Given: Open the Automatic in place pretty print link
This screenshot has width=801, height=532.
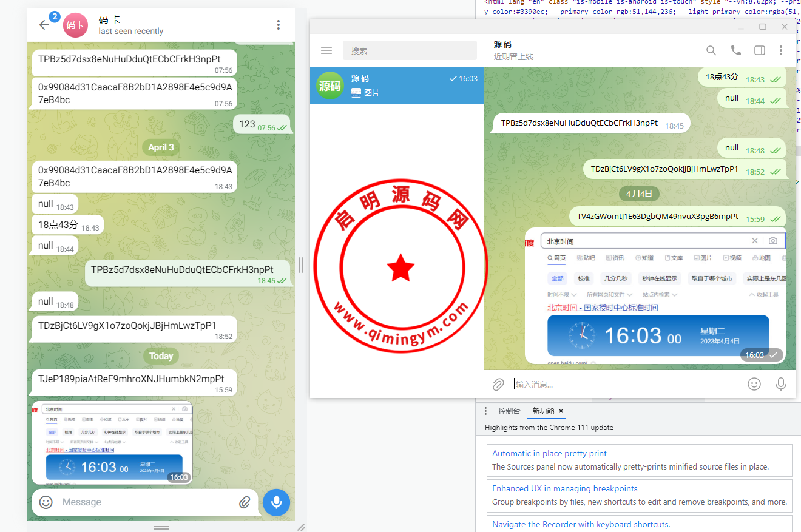Looking at the screenshot, I should tap(549, 453).
